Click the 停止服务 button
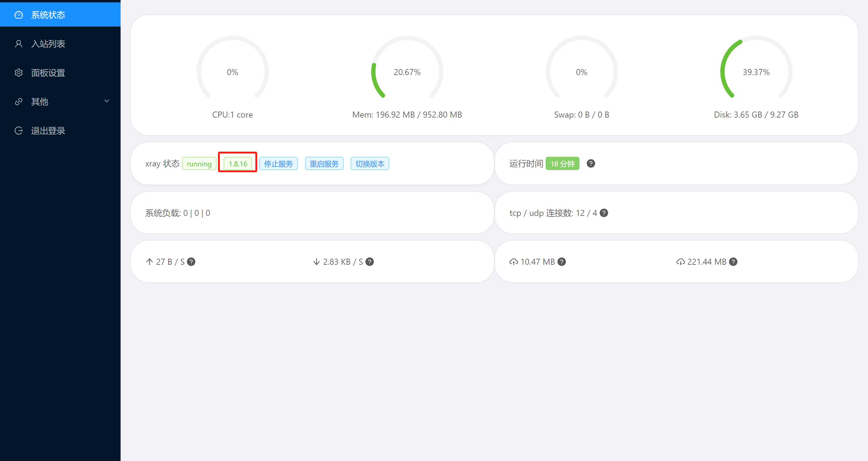Image resolution: width=868 pixels, height=461 pixels. click(278, 164)
